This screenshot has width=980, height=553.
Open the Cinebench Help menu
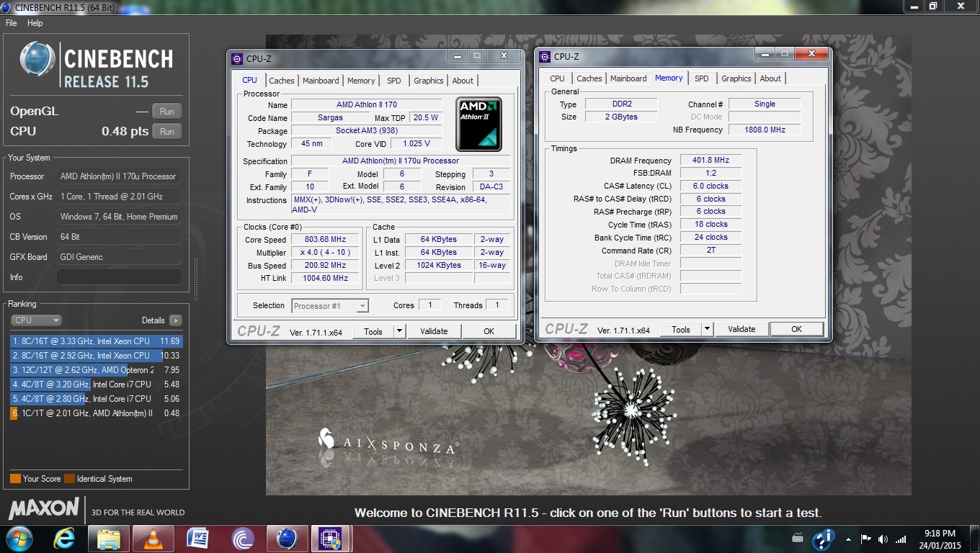[x=35, y=23]
